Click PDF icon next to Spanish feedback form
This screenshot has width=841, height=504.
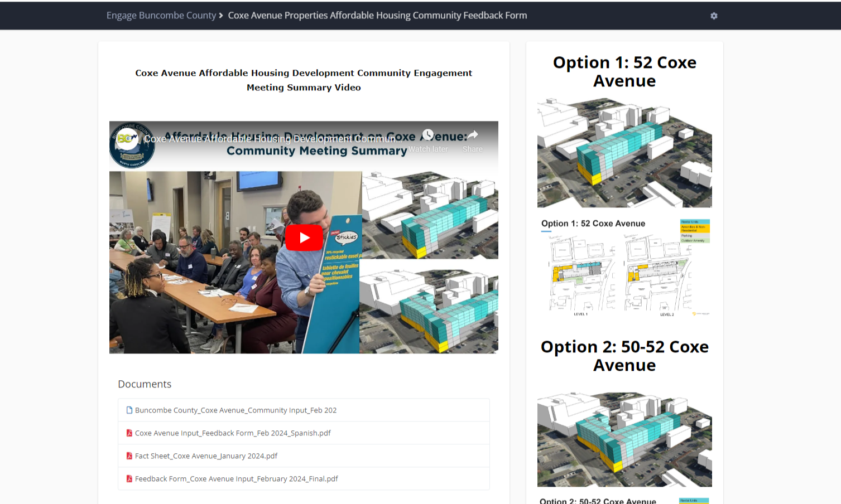pyautogui.click(x=129, y=433)
